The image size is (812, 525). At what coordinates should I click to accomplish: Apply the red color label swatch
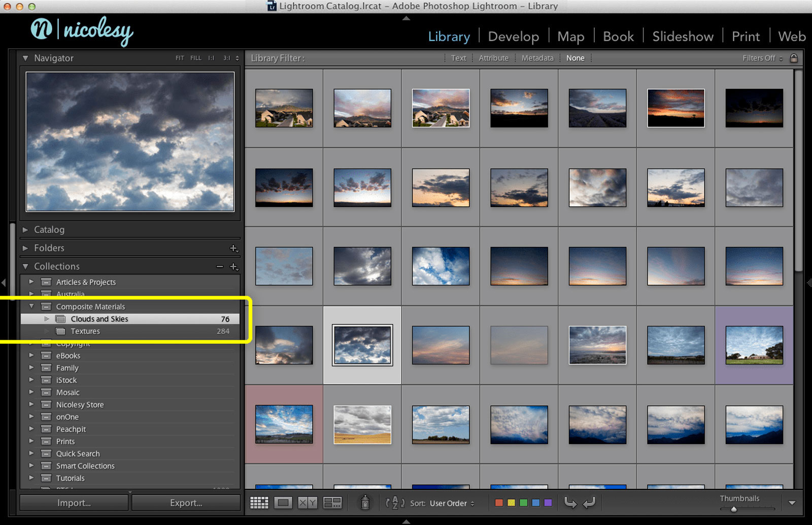click(x=499, y=503)
